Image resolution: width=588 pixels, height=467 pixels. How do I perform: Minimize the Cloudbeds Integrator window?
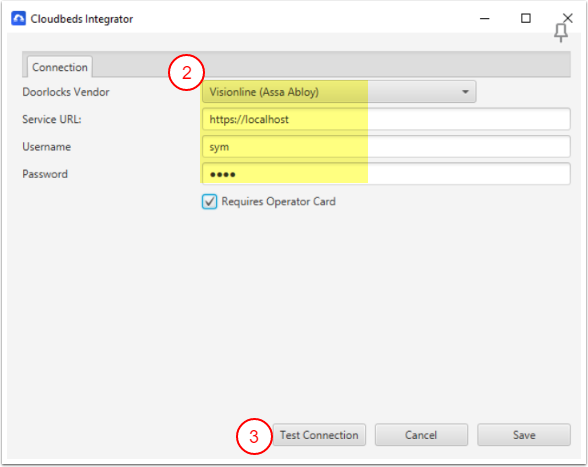484,18
